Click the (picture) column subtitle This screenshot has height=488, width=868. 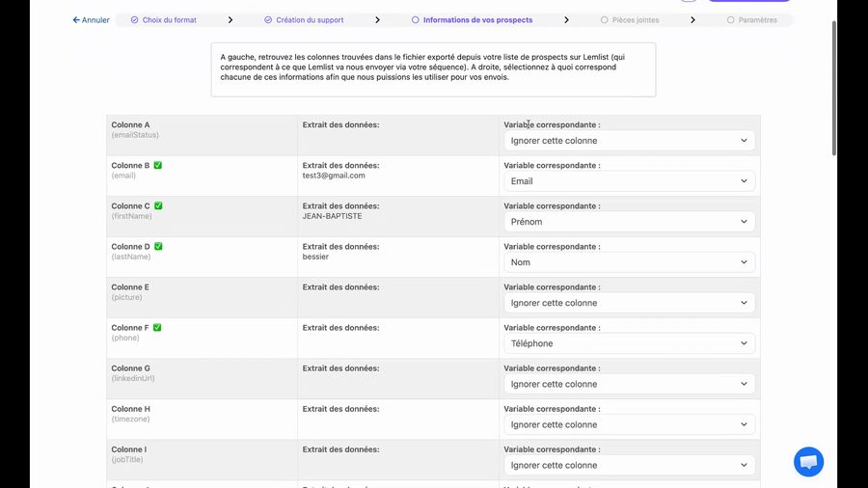click(126, 297)
